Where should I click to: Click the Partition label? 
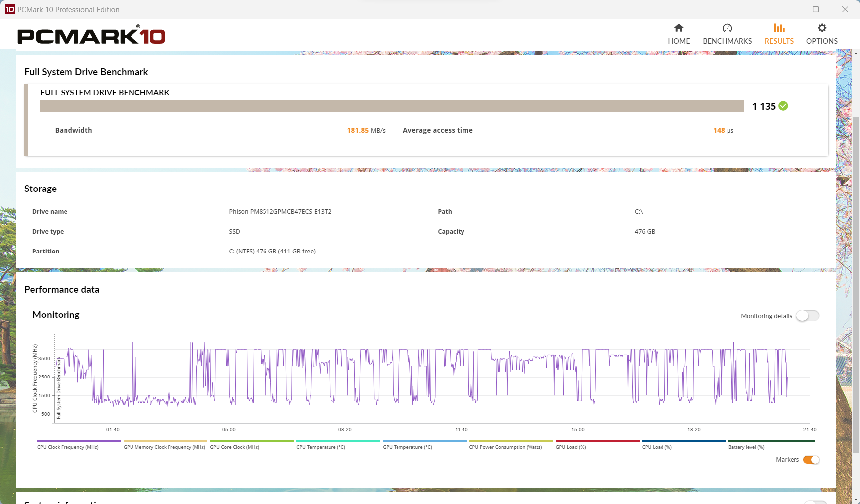[46, 252]
